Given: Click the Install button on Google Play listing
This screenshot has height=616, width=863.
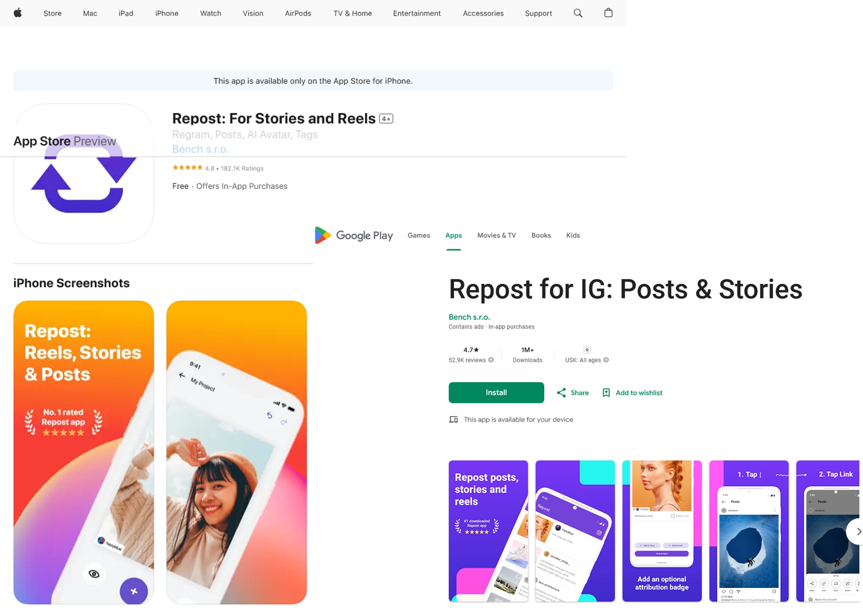Looking at the screenshot, I should [496, 393].
